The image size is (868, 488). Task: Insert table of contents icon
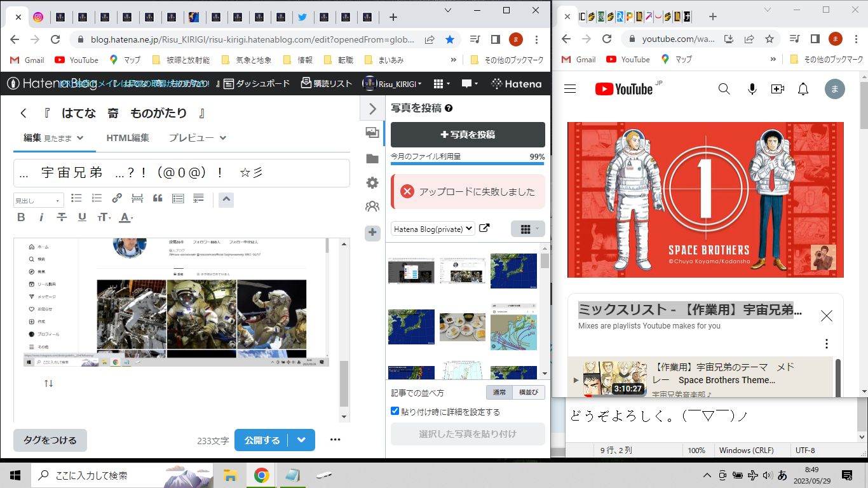[178, 198]
